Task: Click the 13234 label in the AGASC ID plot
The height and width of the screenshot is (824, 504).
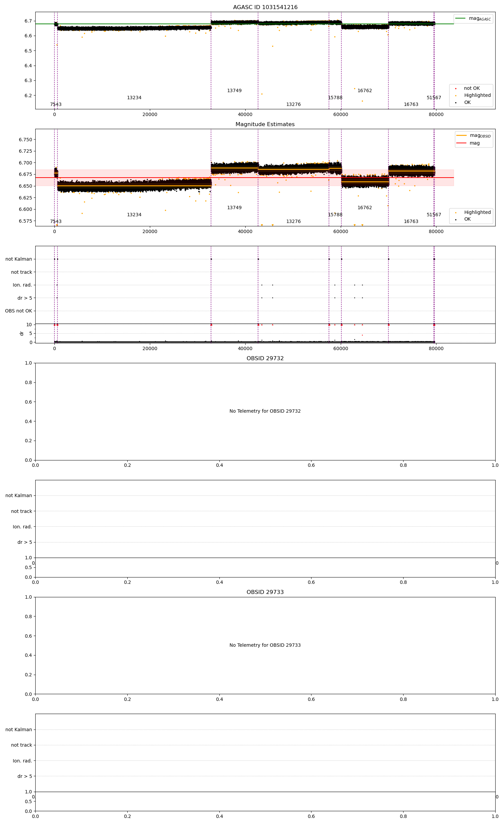Action: pyautogui.click(x=134, y=98)
